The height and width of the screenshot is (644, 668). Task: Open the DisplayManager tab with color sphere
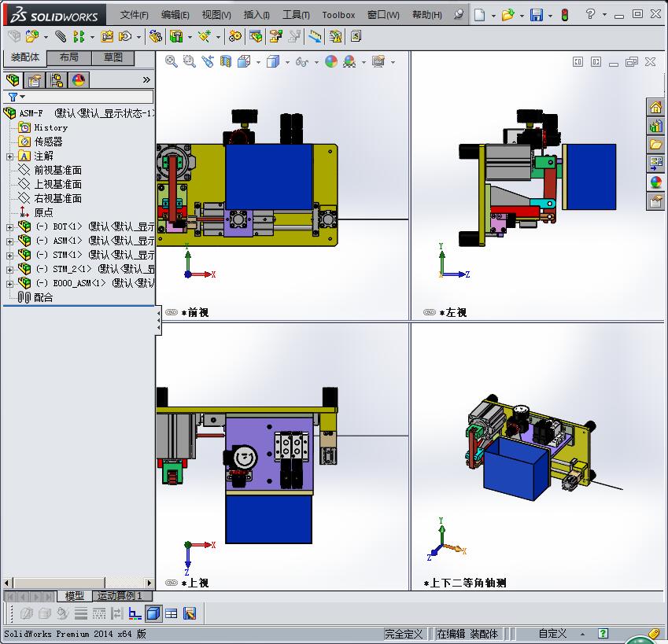pyautogui.click(x=79, y=80)
